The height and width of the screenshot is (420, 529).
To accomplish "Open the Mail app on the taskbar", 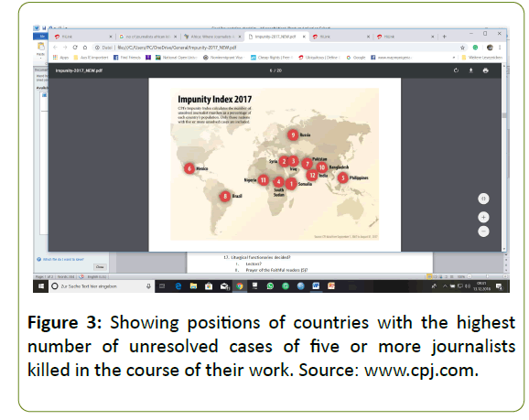I will 224,286.
